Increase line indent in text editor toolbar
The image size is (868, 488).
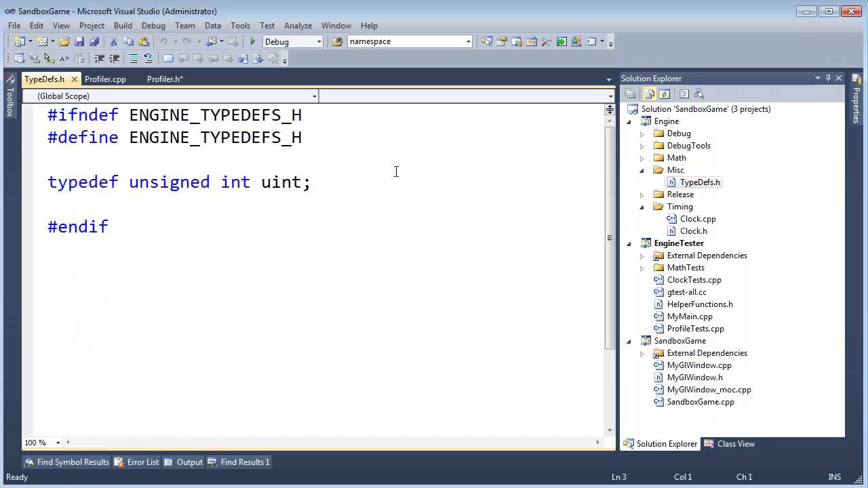115,59
